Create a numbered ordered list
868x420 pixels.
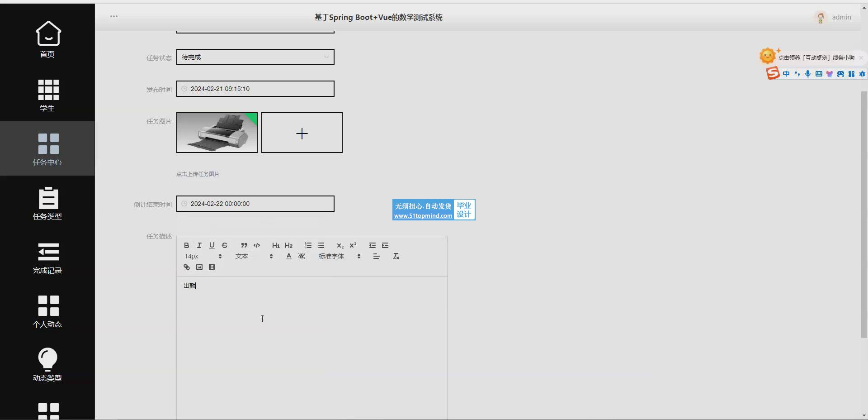click(x=308, y=245)
